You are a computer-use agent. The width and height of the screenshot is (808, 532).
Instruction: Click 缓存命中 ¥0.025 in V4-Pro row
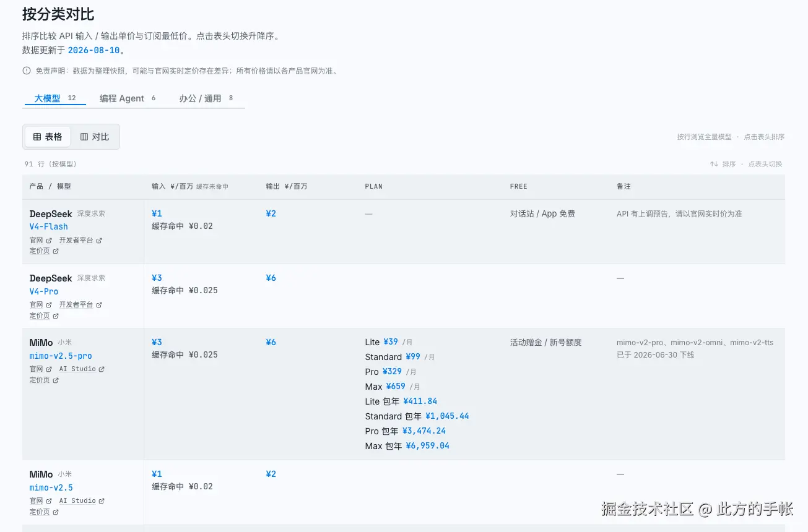tap(185, 291)
